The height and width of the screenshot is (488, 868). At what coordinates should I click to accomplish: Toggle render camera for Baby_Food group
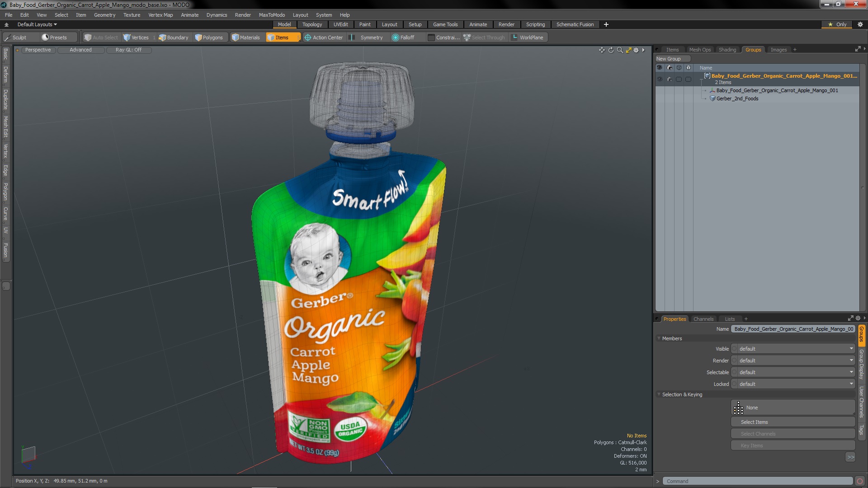[669, 79]
